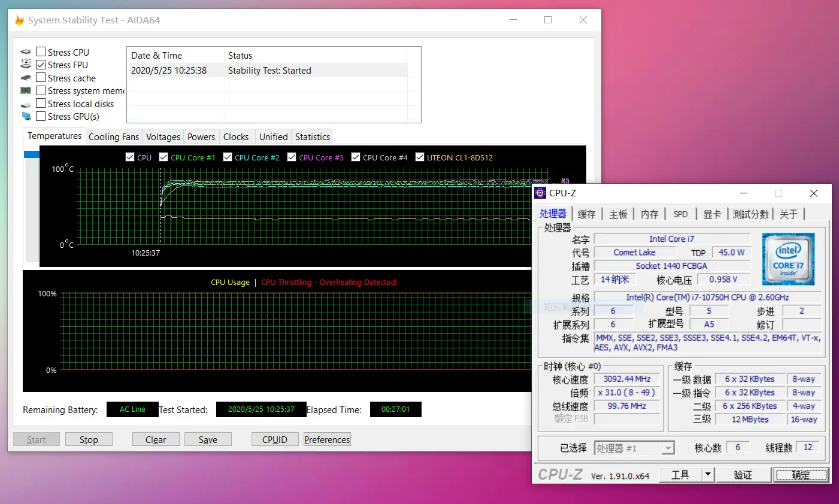
Task: Click the memory module icon beside Stress system memory
Action: pyautogui.click(x=26, y=90)
